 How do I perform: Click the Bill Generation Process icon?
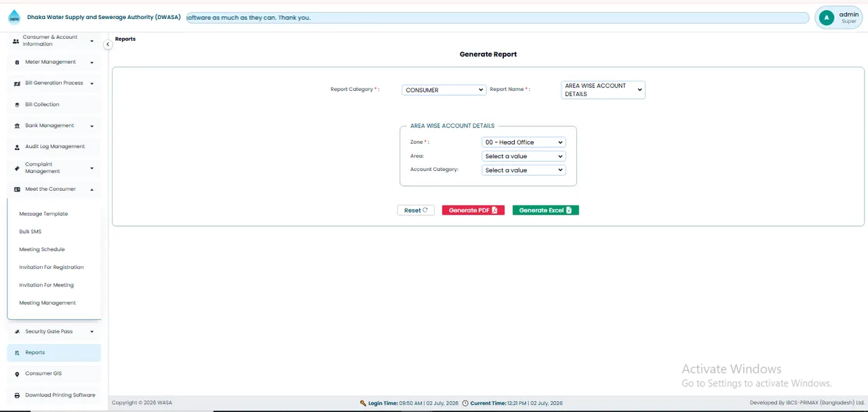[x=17, y=83]
